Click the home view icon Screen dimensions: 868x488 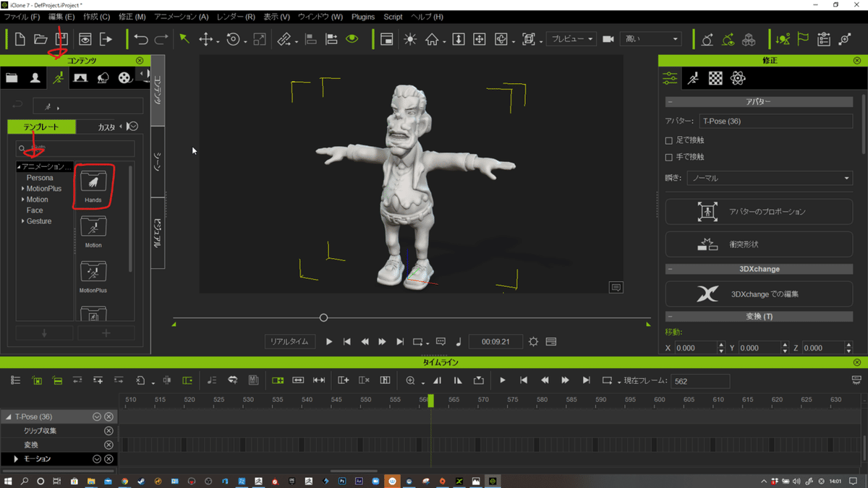coord(432,39)
